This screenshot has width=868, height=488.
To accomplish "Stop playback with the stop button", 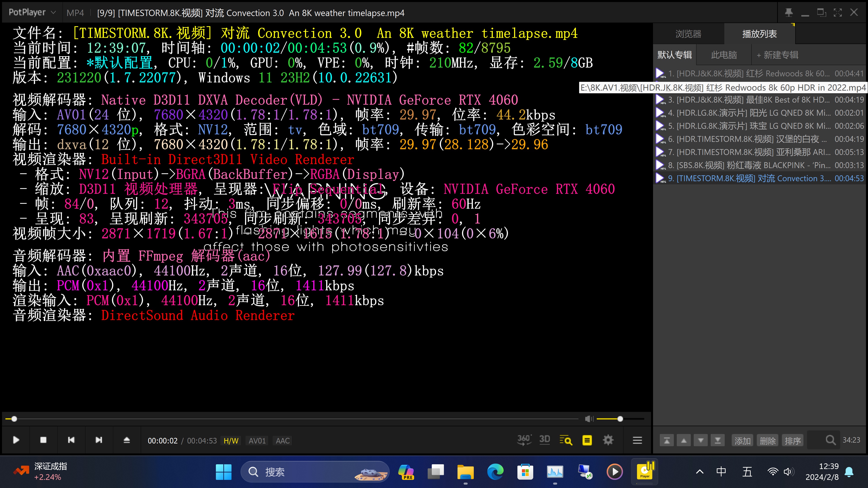I will 43,440.
